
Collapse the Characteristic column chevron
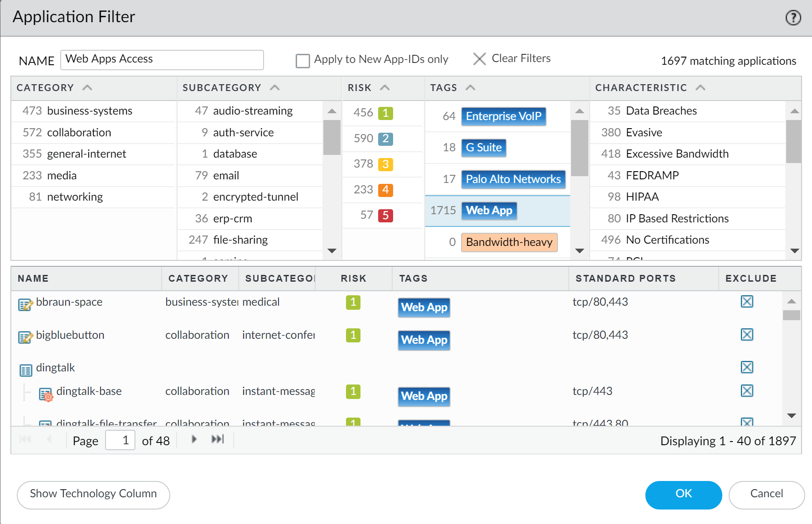tap(701, 88)
